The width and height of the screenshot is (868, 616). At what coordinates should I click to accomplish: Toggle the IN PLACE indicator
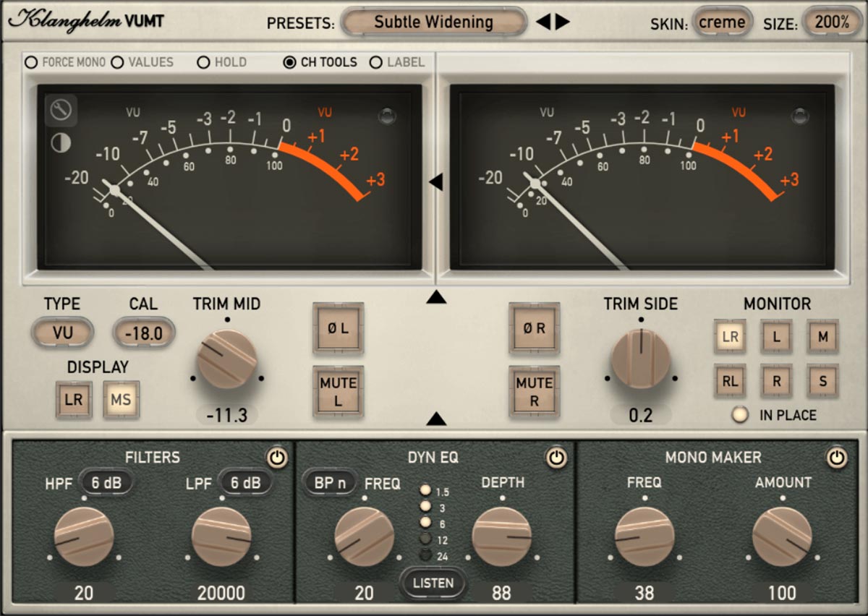(x=739, y=415)
